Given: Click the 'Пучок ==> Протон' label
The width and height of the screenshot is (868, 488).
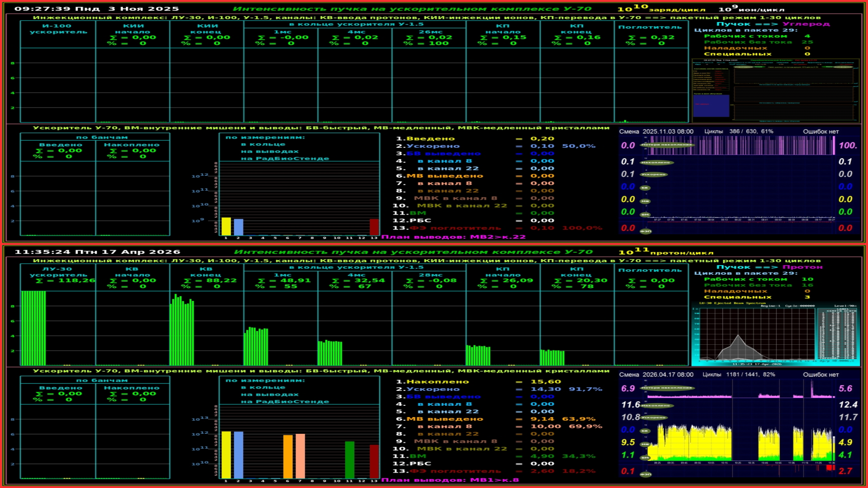Looking at the screenshot, I should click(769, 267).
